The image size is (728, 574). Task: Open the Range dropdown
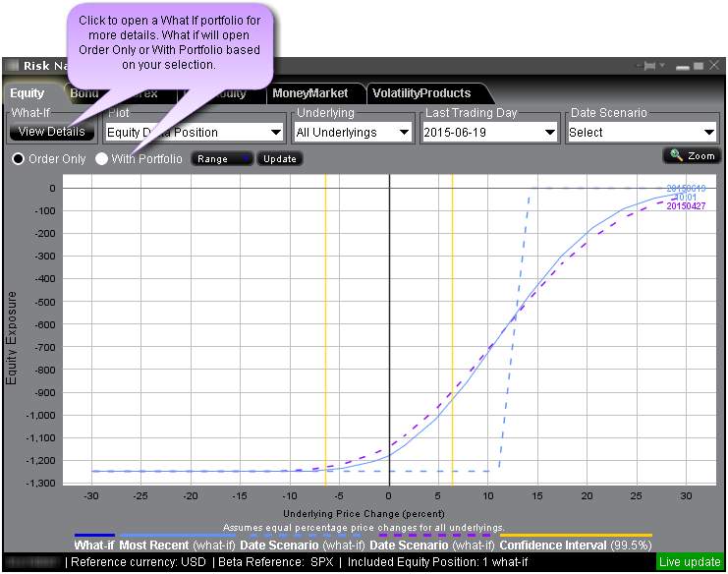(222, 158)
